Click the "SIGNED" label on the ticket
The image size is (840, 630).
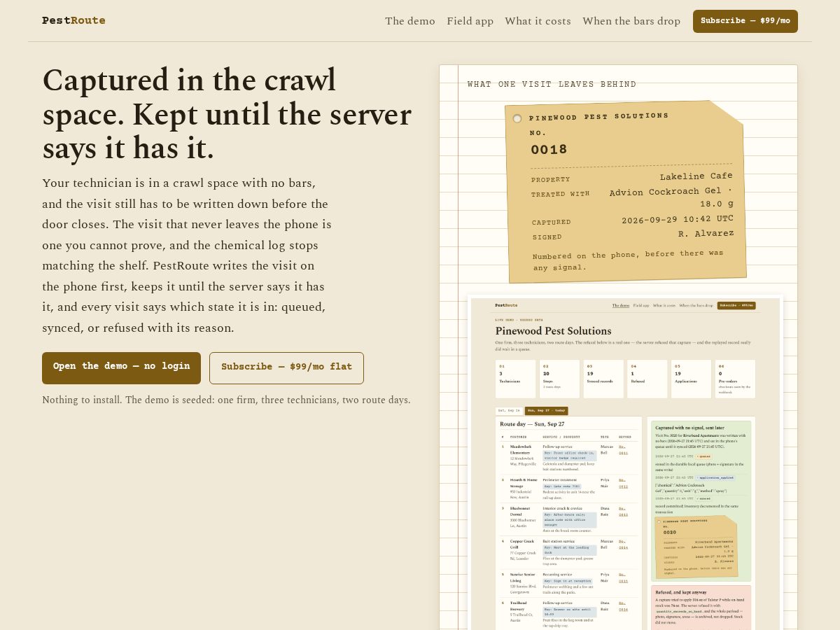pyautogui.click(x=547, y=237)
